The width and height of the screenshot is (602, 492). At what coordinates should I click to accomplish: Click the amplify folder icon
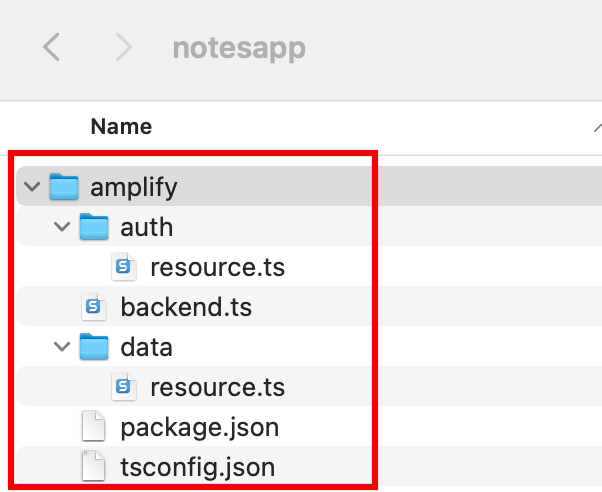click(64, 187)
